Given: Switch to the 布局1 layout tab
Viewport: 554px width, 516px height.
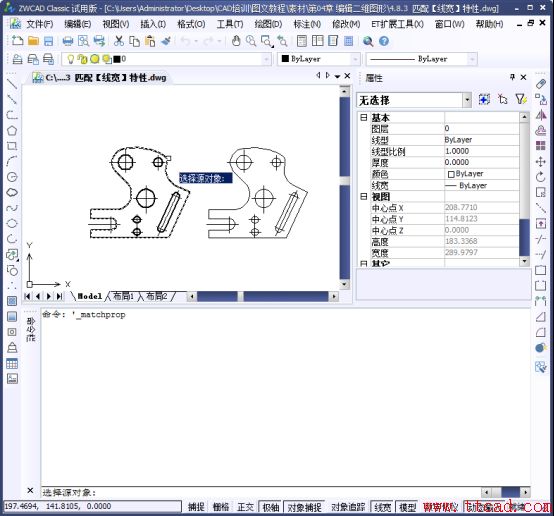Looking at the screenshot, I should point(123,296).
